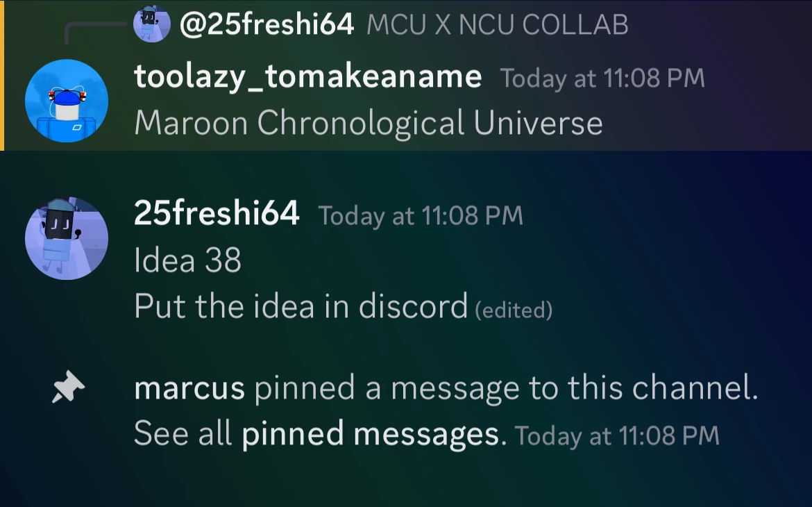This screenshot has width=812, height=507.
Task: Click the 'Put the idea in discord' message
Action: 301,306
